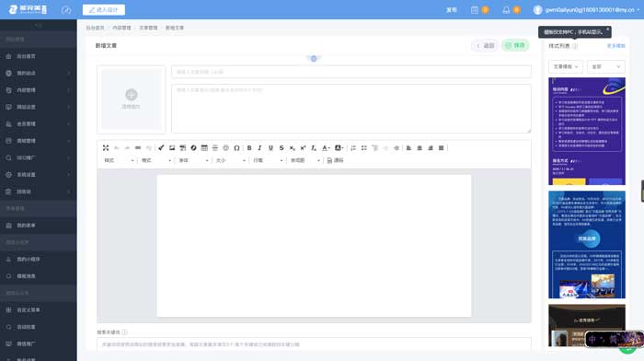Click the dashboard gauge icon near logo
644x361 pixels.
click(66, 10)
